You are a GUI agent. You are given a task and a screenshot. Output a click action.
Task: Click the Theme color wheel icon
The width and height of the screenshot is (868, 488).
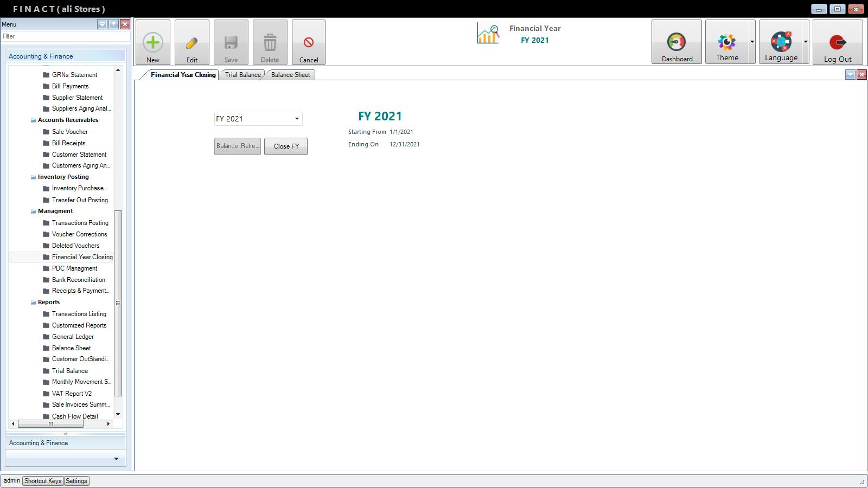(x=726, y=42)
